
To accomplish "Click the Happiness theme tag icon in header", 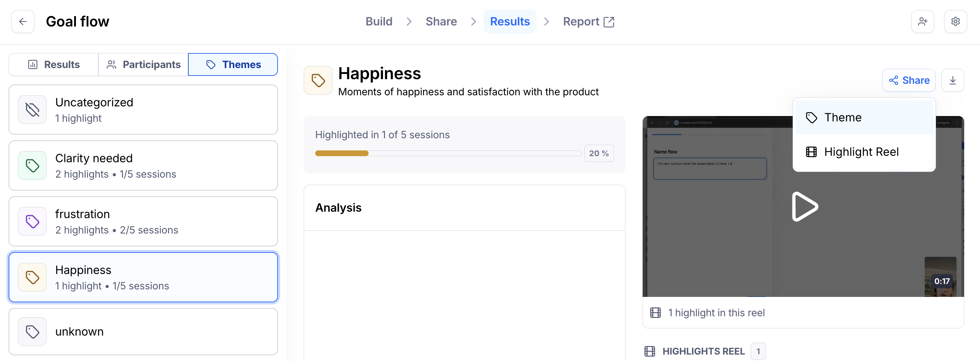I will (318, 80).
